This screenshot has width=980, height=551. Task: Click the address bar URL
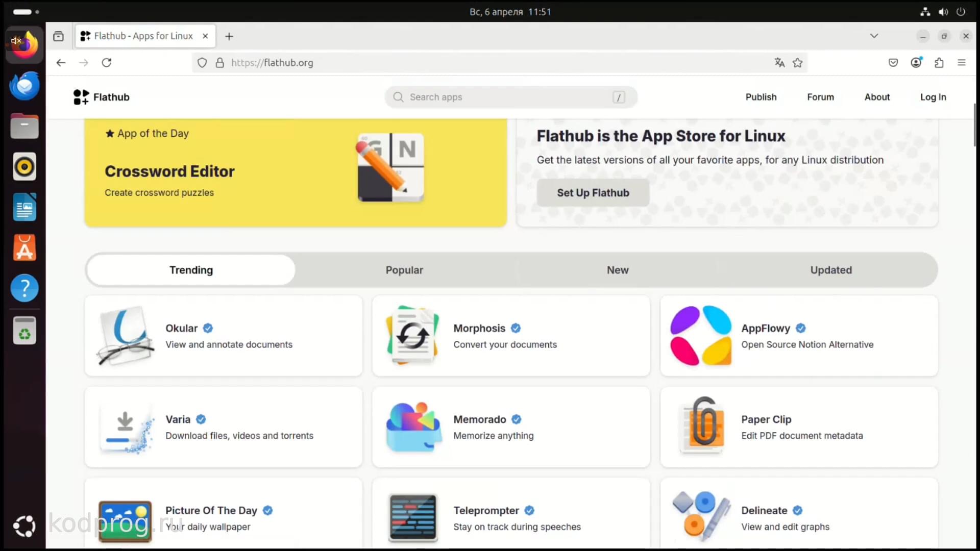[x=272, y=63]
